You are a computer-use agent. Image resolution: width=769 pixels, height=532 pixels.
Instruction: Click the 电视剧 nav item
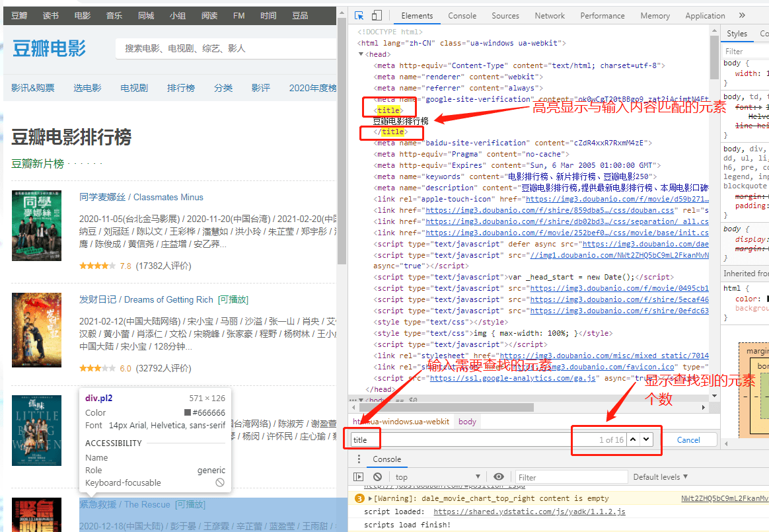click(x=134, y=88)
